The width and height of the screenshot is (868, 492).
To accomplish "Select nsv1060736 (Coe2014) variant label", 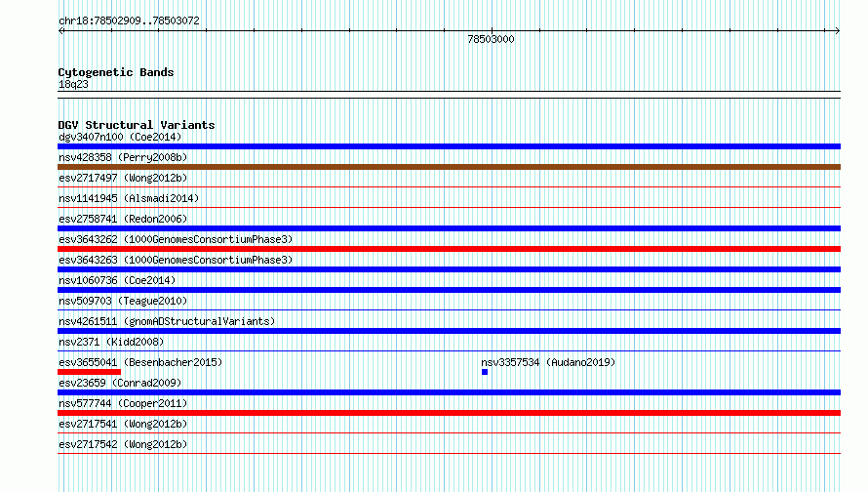I will pyautogui.click(x=117, y=280).
